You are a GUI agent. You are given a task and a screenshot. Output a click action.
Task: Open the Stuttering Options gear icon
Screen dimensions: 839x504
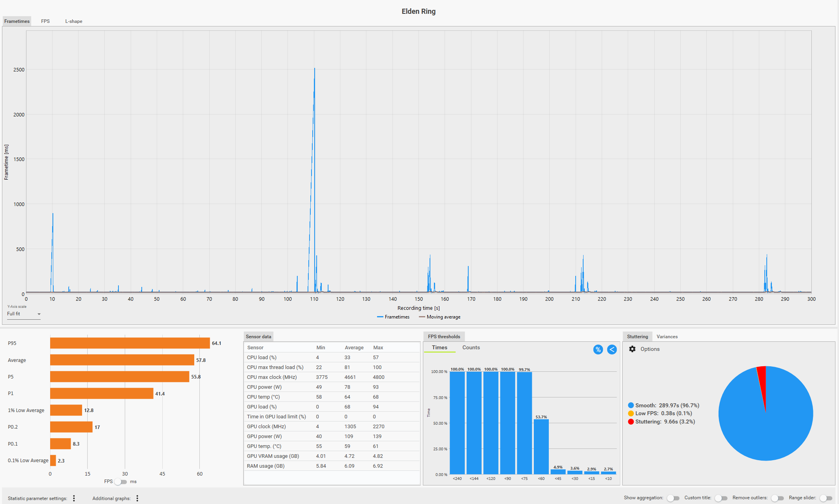pyautogui.click(x=632, y=349)
